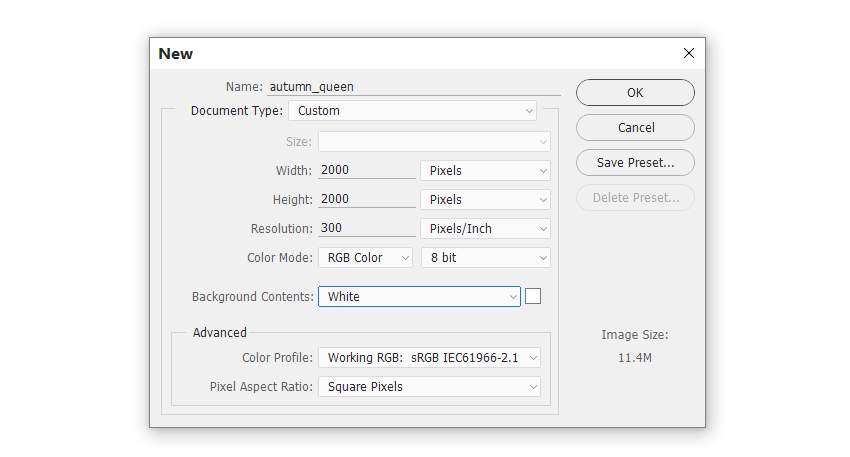Close the New dialog with X

(x=688, y=53)
